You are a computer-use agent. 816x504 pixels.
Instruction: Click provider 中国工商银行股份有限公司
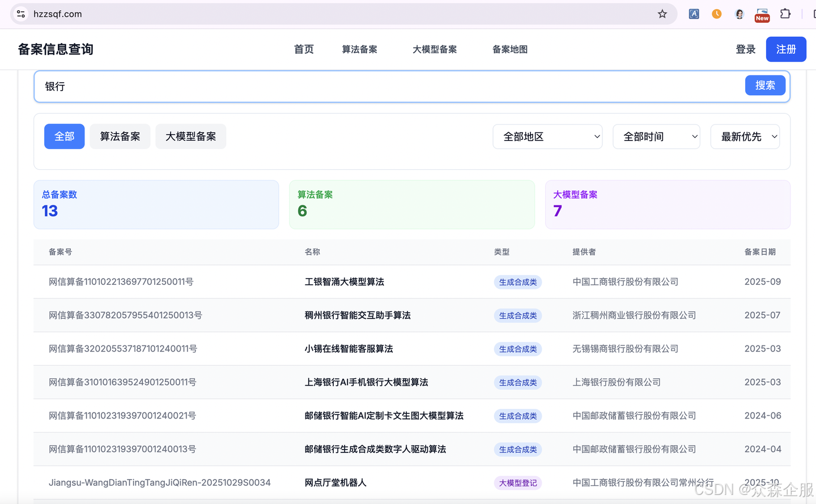626,282
